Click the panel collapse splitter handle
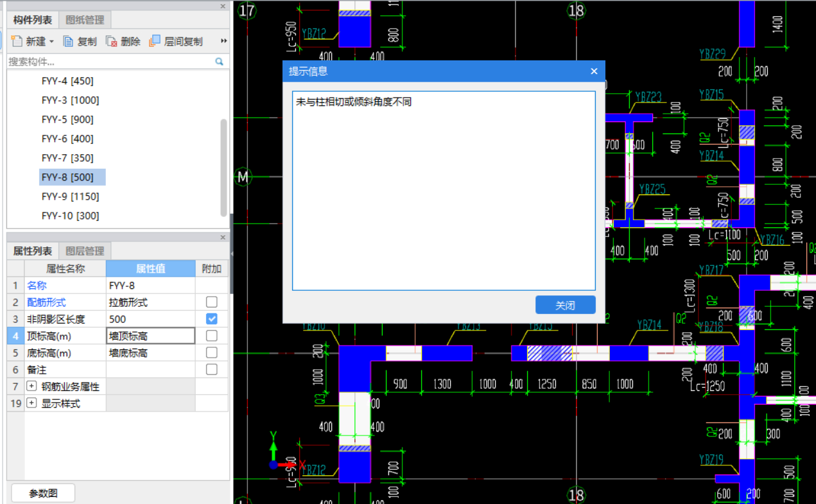816x504 pixels. coord(231,254)
